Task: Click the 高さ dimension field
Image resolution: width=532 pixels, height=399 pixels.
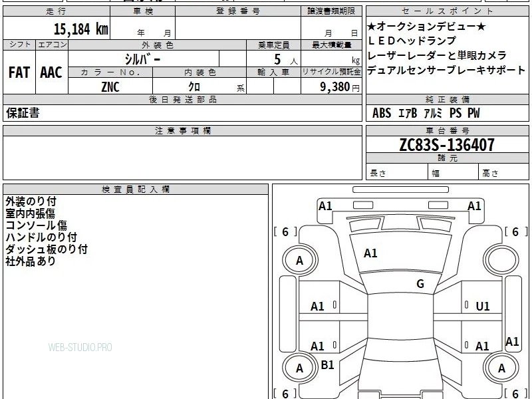Action: coord(504,173)
